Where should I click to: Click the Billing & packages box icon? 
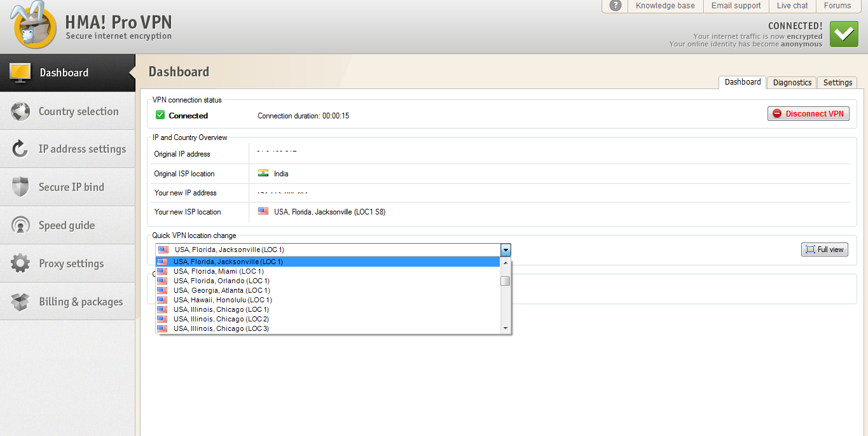[20, 302]
